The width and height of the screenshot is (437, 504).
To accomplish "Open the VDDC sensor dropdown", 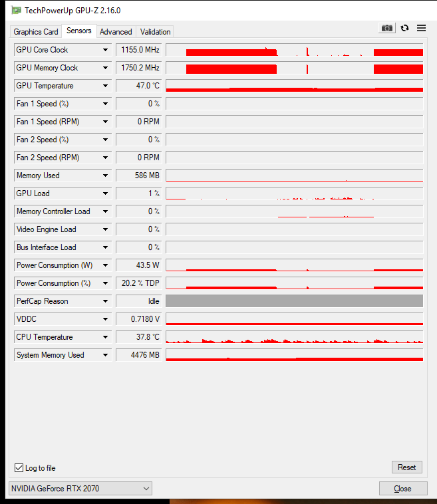I will (x=105, y=319).
